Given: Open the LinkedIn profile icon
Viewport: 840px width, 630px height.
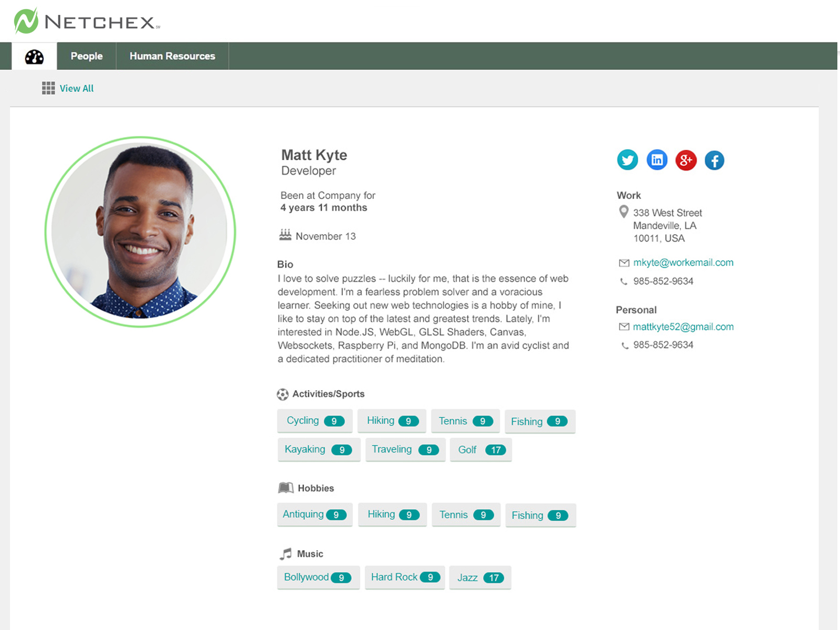Looking at the screenshot, I should coord(657,160).
